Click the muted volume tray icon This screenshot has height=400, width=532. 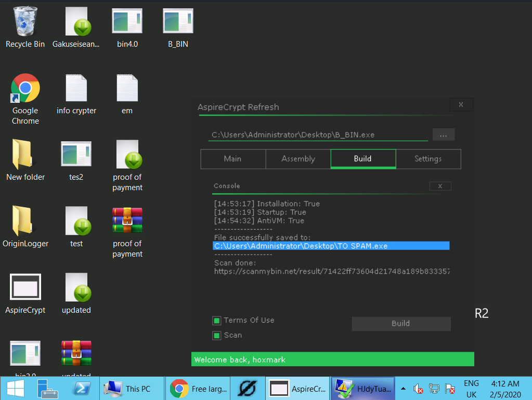(x=418, y=389)
